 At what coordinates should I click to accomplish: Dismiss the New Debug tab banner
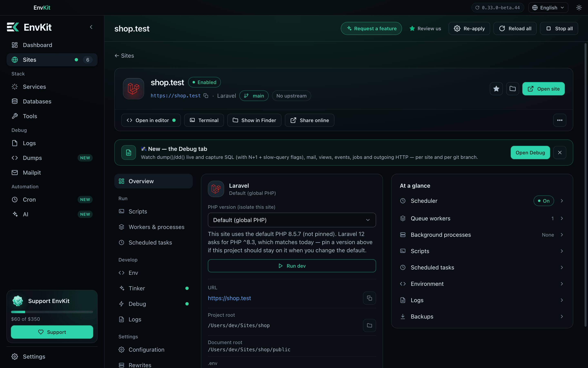click(x=560, y=153)
